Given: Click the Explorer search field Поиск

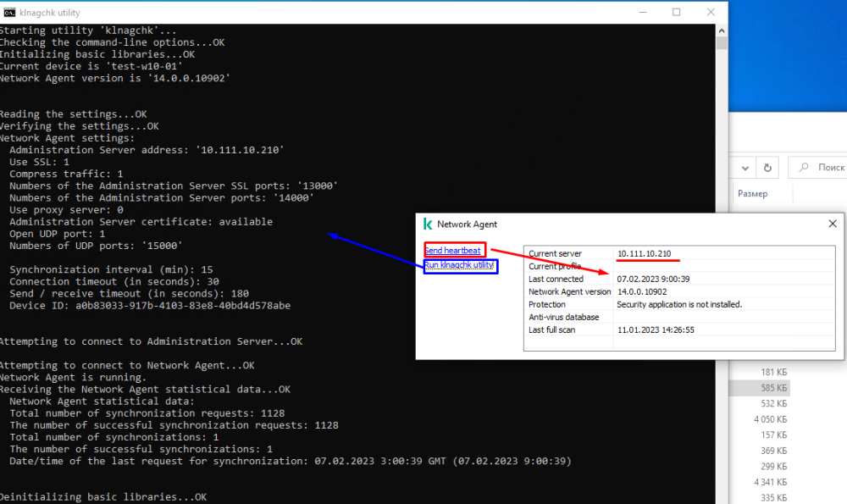Looking at the screenshot, I should [818, 168].
